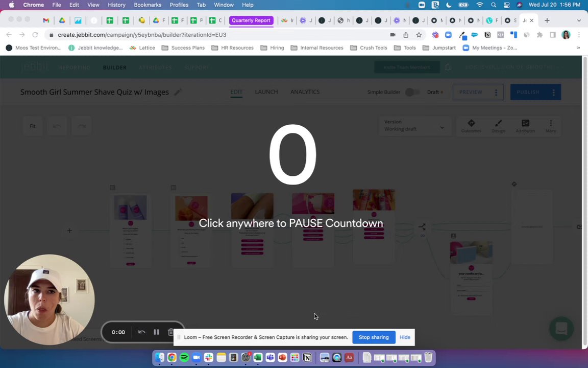Click the PREVIEW button
588x368 pixels.
tap(471, 92)
